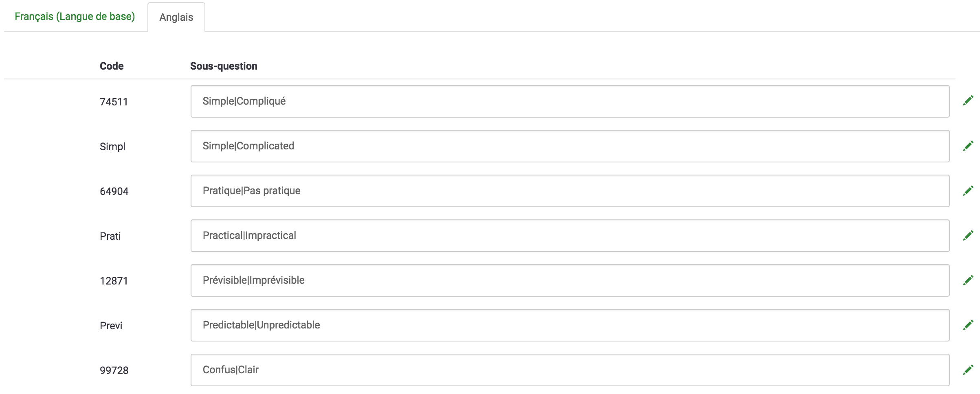This screenshot has height=394, width=980.
Task: Focus the Confus|Clair input box
Action: (570, 370)
